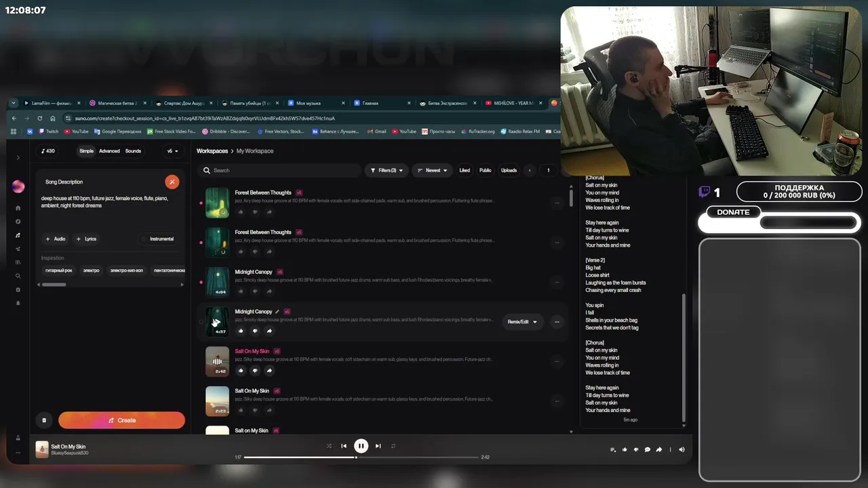The height and width of the screenshot is (488, 868).
Task: Click the 430 credits counter
Action: tap(48, 151)
